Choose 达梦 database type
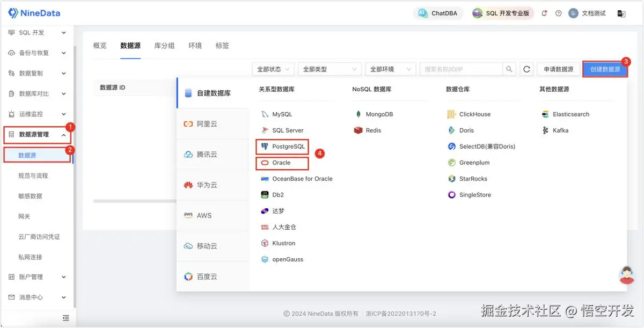This screenshot has height=328, width=644. (273, 211)
